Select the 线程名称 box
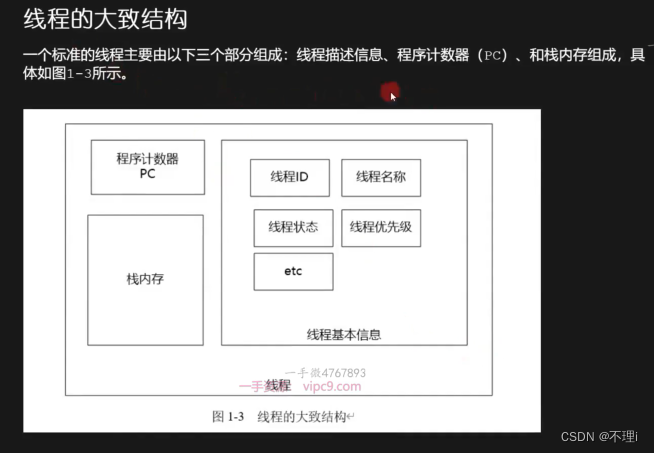Image resolution: width=654 pixels, height=453 pixels. [x=381, y=178]
